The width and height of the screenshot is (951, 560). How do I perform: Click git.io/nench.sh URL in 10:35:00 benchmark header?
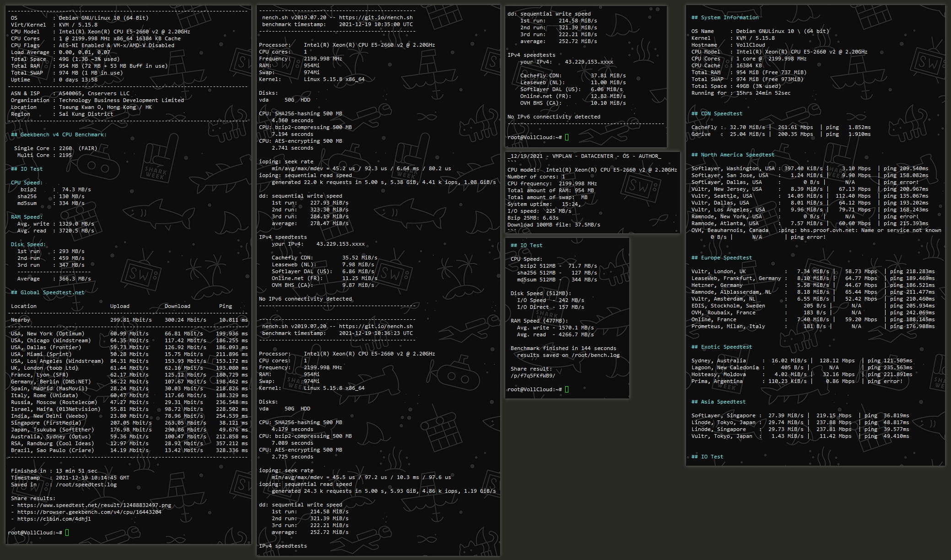point(376,17)
